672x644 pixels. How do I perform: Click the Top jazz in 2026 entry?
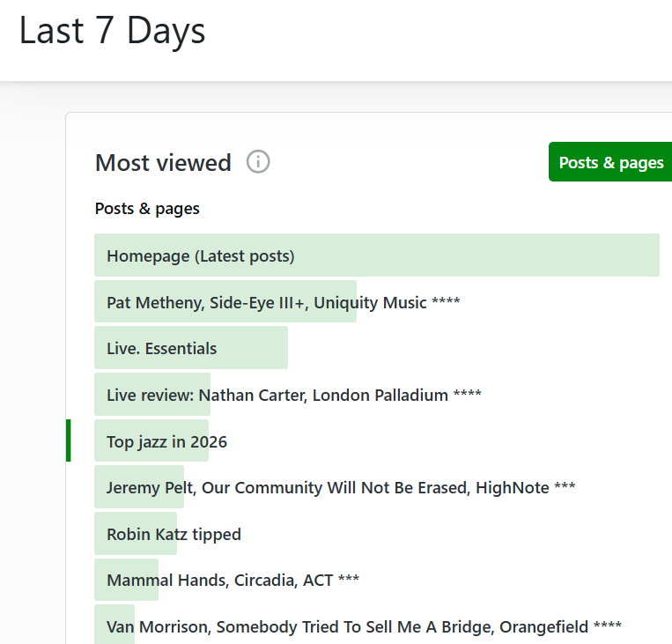pyautogui.click(x=166, y=442)
